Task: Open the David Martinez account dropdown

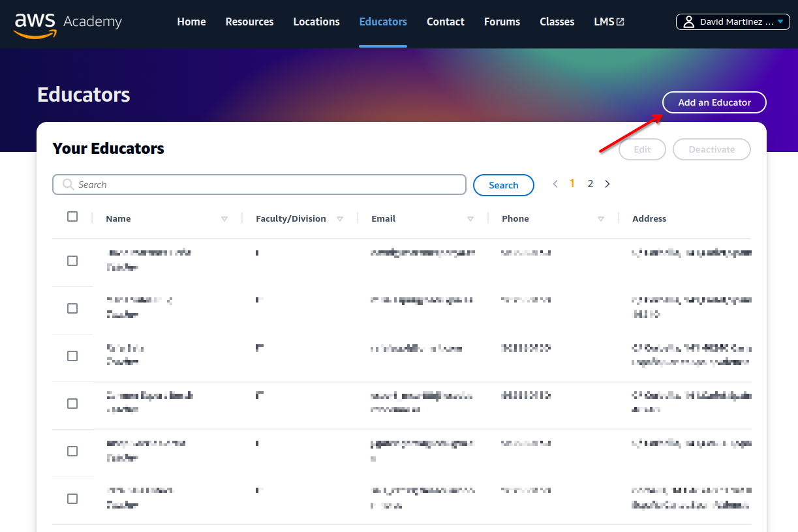Action: (733, 22)
